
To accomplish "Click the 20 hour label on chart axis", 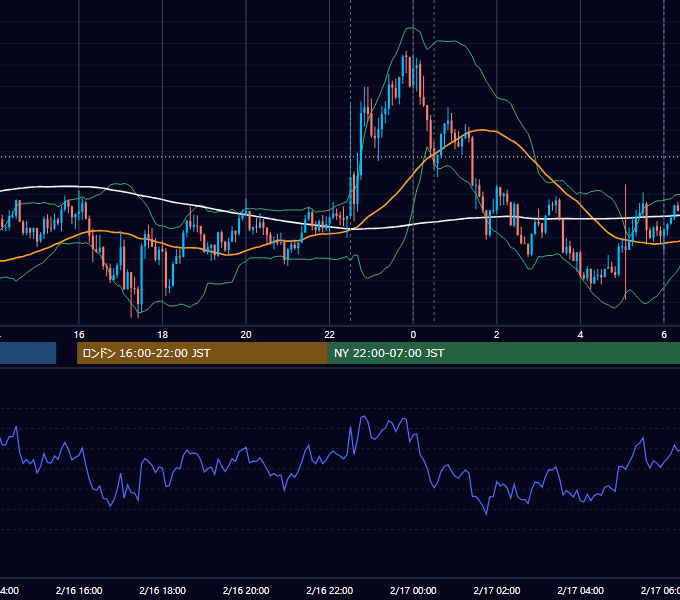I will (246, 335).
